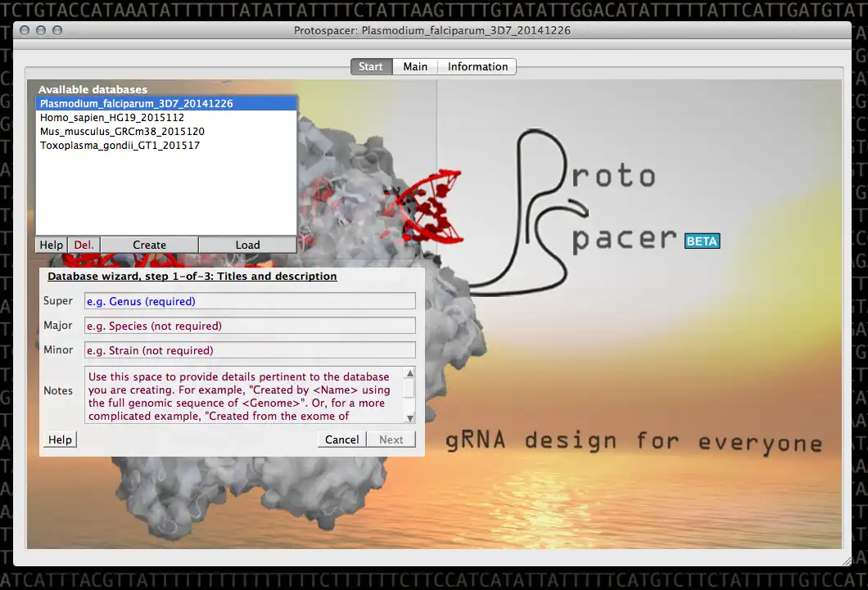Screen dimensions: 868x590
Task: Click Notes scrollbar down arrow
Action: [x=409, y=418]
